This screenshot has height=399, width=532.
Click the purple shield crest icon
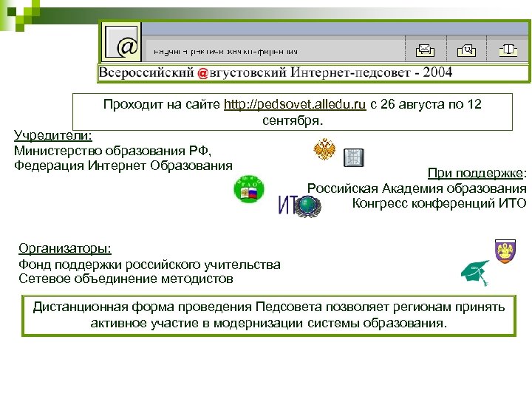click(505, 251)
